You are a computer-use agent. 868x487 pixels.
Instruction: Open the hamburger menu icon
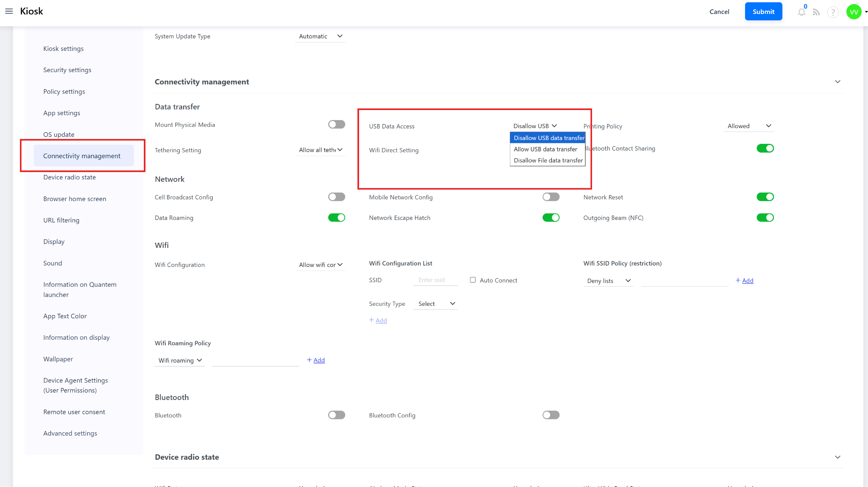point(9,11)
